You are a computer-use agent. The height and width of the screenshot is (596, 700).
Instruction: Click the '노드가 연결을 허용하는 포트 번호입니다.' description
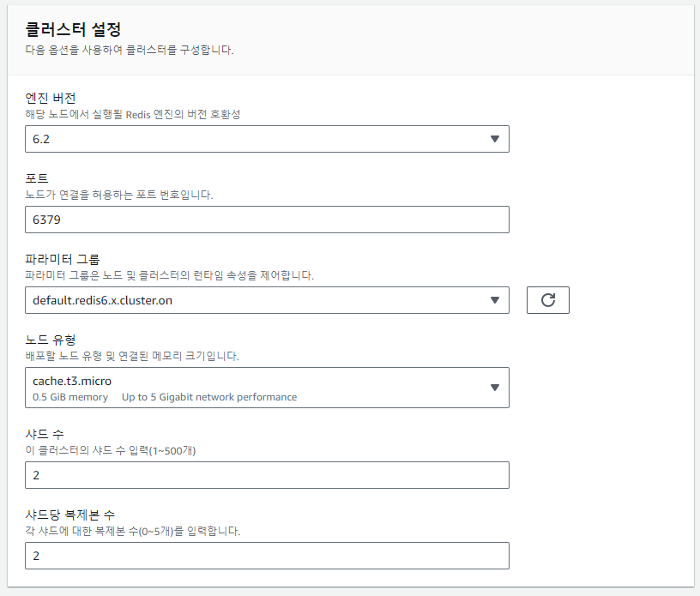point(119,196)
